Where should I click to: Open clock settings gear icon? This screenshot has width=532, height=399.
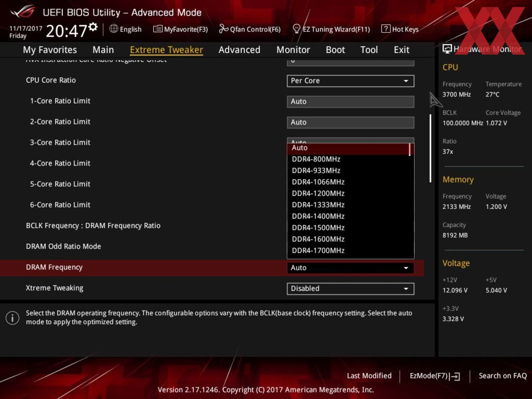93,27
